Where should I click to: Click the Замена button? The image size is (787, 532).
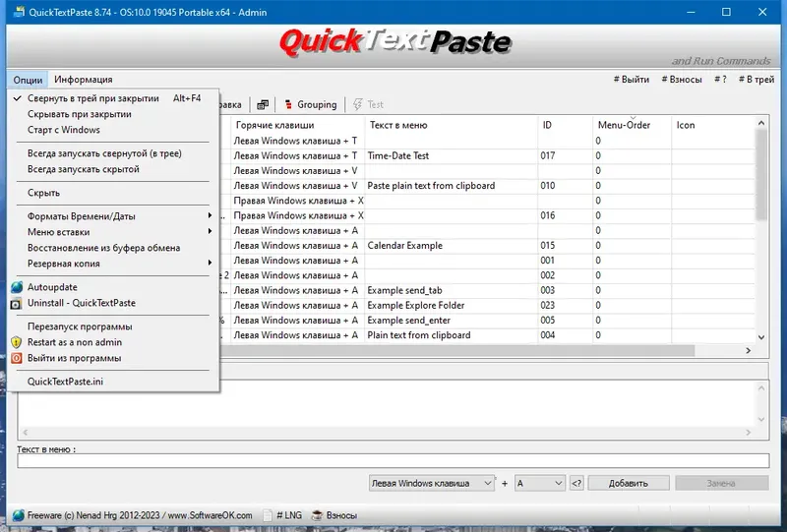[721, 483]
